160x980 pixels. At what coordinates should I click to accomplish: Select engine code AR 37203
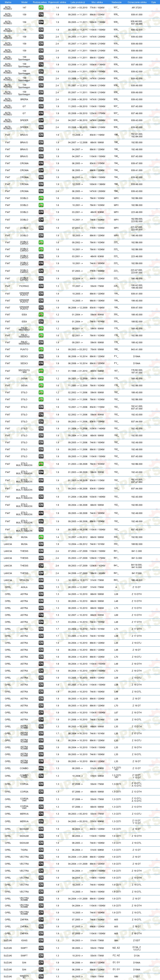[136, 8]
